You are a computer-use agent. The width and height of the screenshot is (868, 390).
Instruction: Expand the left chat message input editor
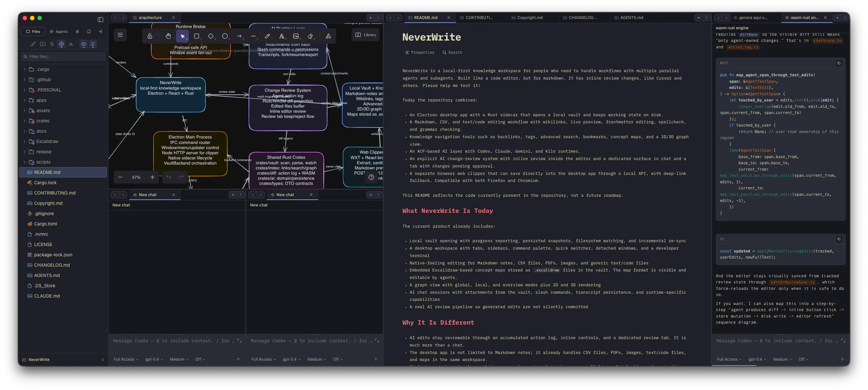tap(239, 341)
